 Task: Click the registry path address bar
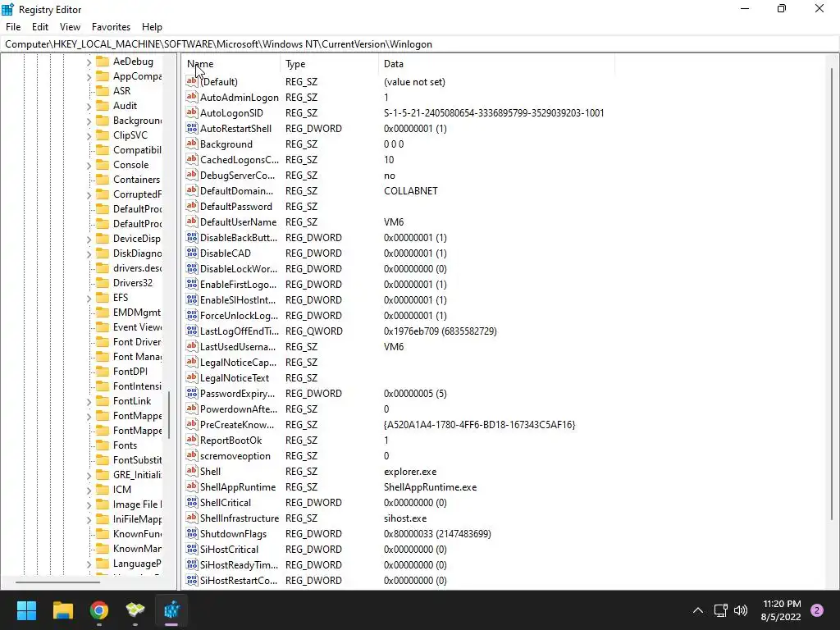[420, 44]
